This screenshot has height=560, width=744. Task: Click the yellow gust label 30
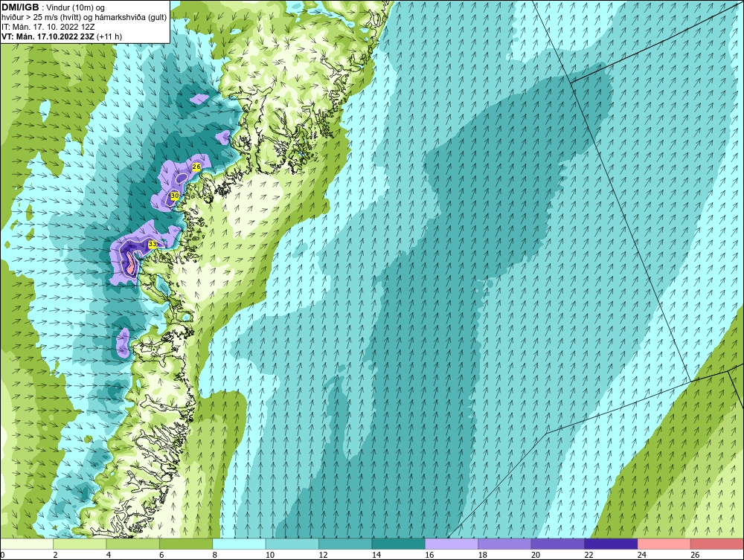tap(175, 196)
